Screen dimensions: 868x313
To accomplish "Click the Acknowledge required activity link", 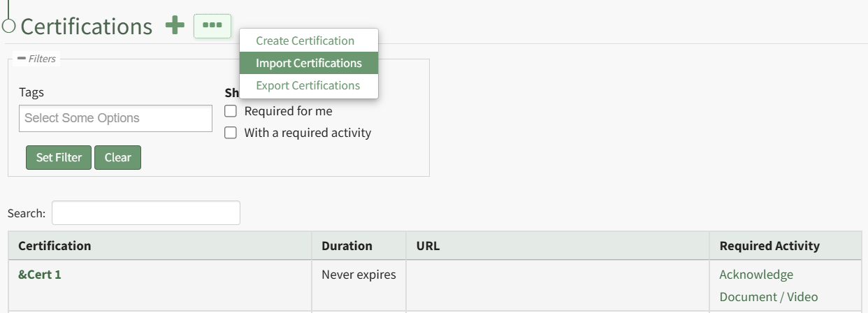I will (x=756, y=275).
